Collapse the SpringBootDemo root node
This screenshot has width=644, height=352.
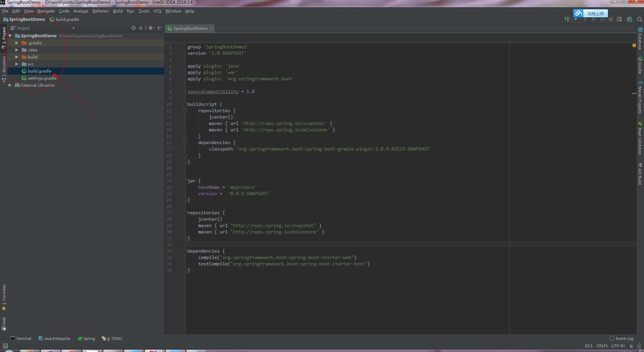[10, 36]
